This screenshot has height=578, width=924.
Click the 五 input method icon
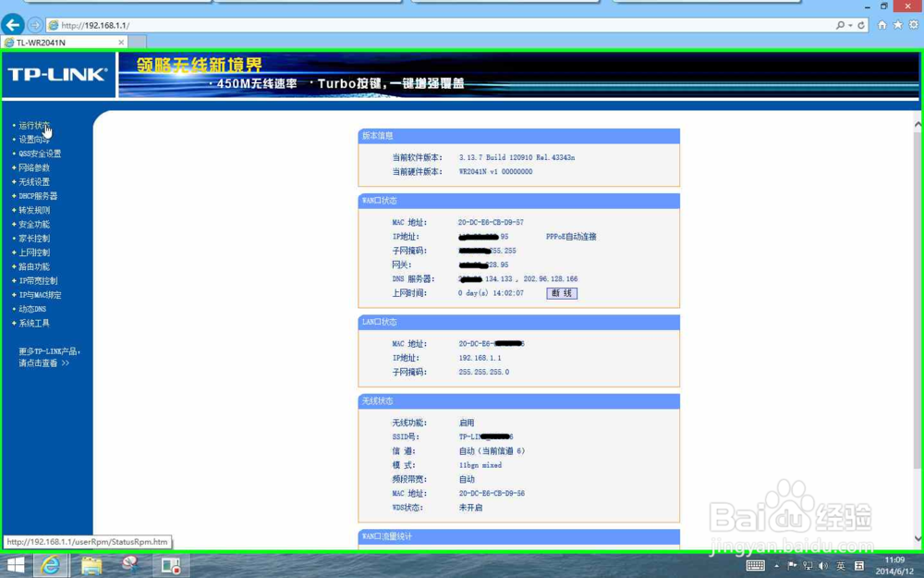click(859, 566)
